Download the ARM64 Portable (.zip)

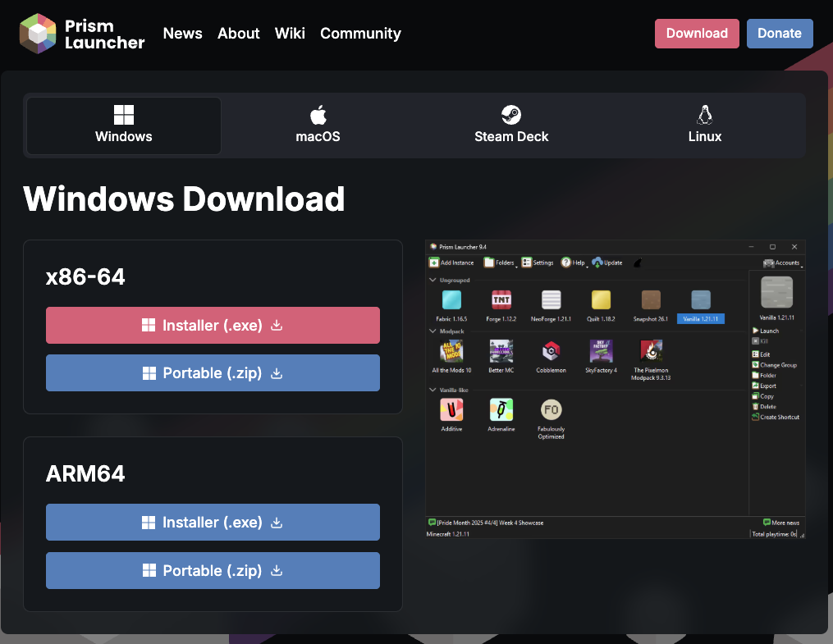coord(213,570)
